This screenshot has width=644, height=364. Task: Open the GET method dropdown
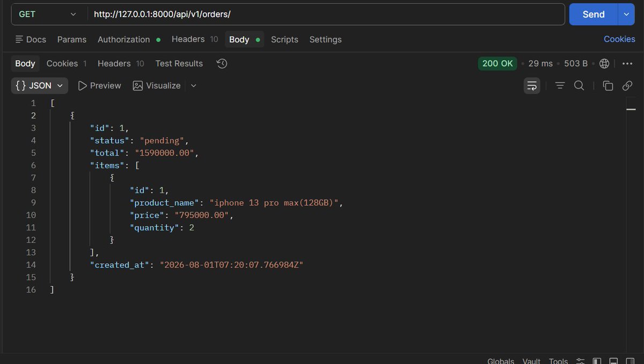[x=47, y=14]
